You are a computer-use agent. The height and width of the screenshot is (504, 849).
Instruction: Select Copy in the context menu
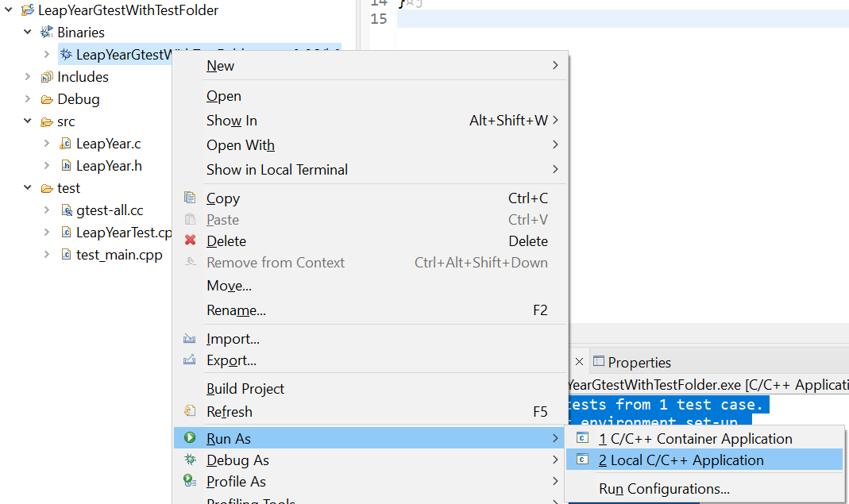coord(371,198)
